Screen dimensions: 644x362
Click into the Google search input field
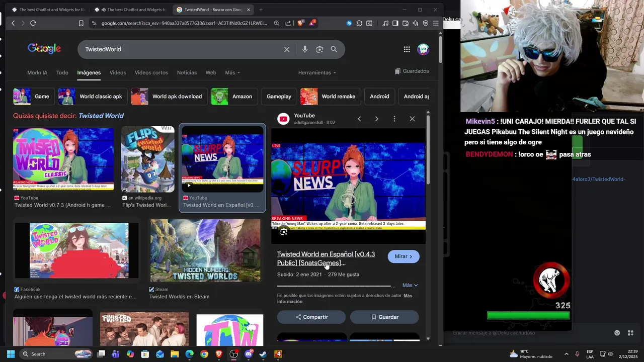point(181,49)
